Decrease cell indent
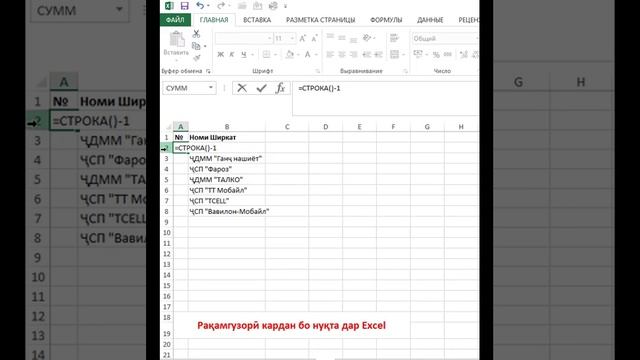Image resolution: width=640 pixels, height=360 pixels. pyautogui.click(x=367, y=54)
